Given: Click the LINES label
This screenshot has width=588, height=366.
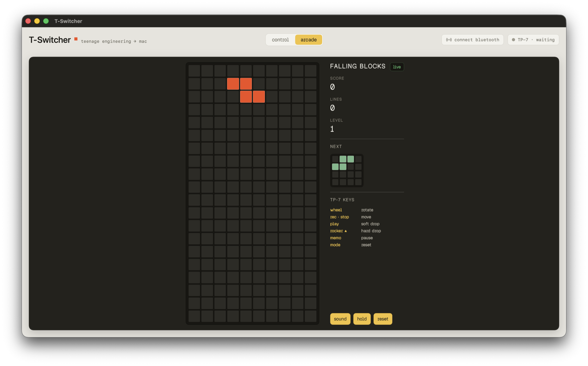Looking at the screenshot, I should tap(336, 99).
